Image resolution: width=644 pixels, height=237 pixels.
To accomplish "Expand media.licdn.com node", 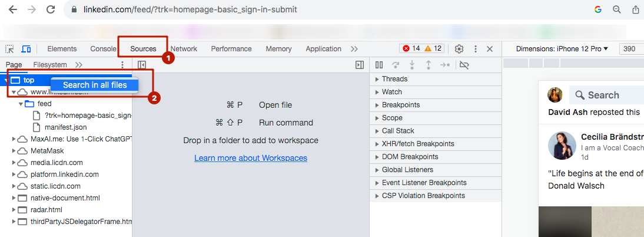I will click(x=14, y=163).
